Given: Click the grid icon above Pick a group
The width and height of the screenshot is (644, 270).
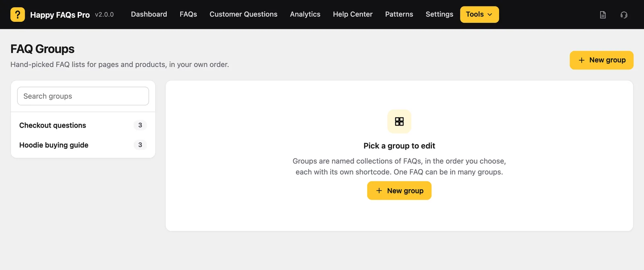Looking at the screenshot, I should pyautogui.click(x=399, y=122).
